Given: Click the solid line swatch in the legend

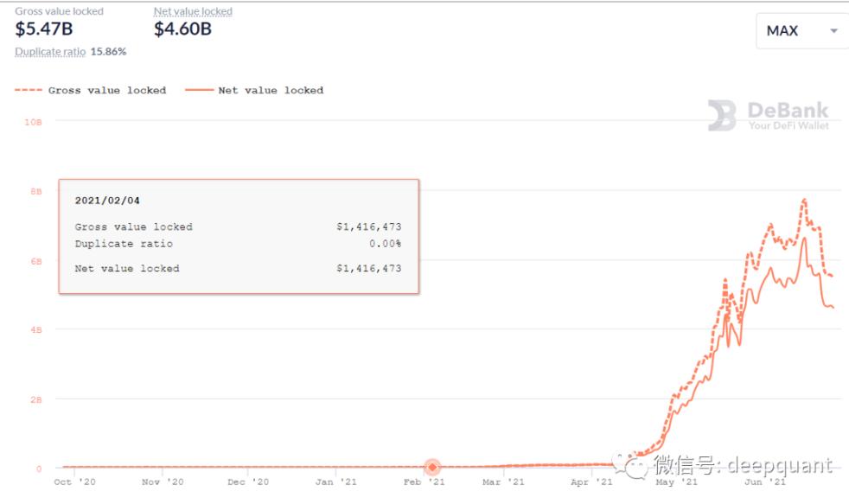Looking at the screenshot, I should 198,90.
